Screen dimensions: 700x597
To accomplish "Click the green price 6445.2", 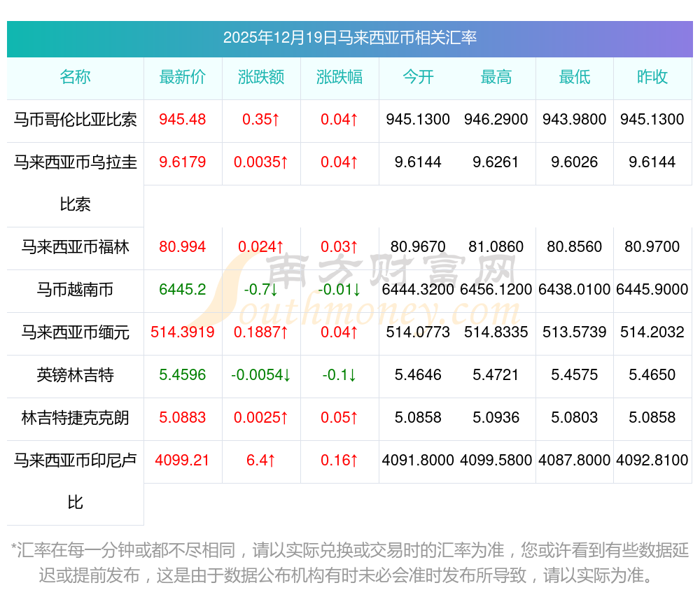I will coord(183,290).
